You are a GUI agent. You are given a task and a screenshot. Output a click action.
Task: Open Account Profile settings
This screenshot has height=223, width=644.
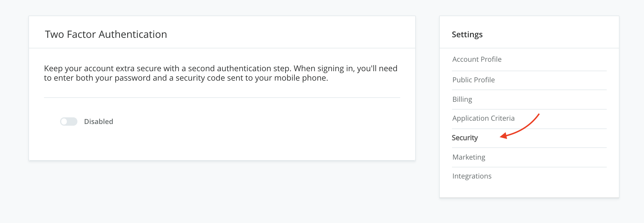coord(477,59)
